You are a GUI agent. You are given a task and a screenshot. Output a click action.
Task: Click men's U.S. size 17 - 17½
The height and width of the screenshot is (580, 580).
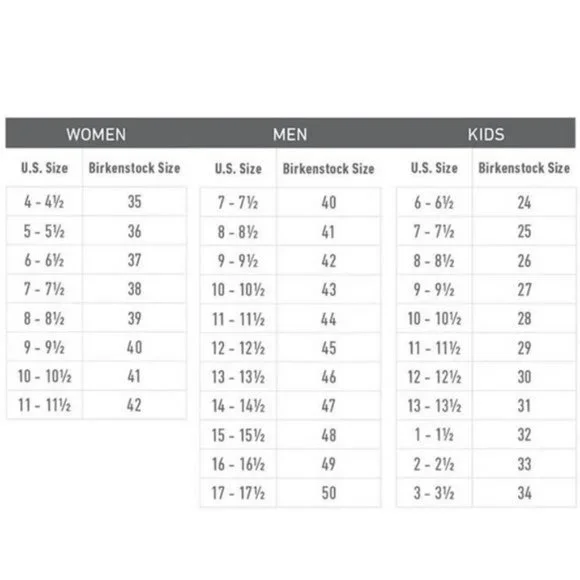coord(238,493)
